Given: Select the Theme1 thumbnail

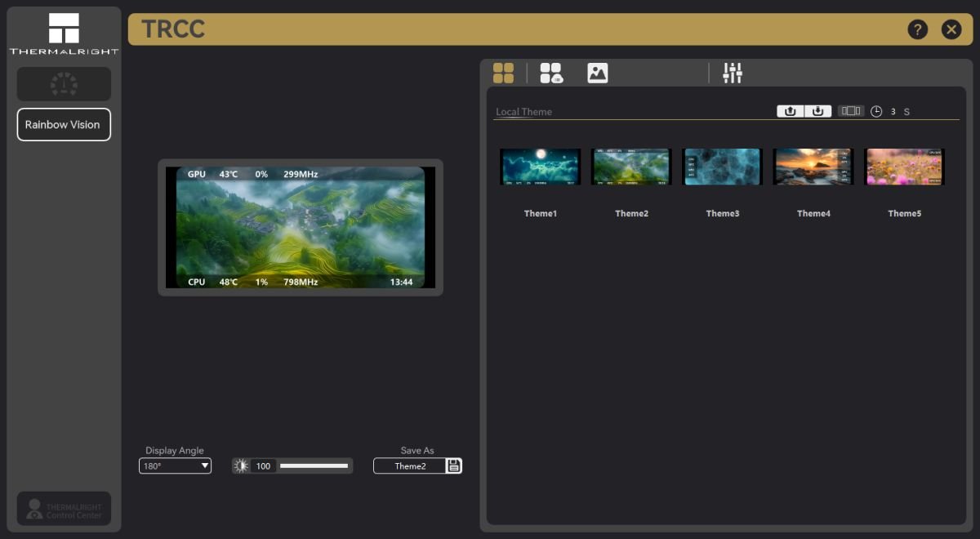Looking at the screenshot, I should point(541,167).
